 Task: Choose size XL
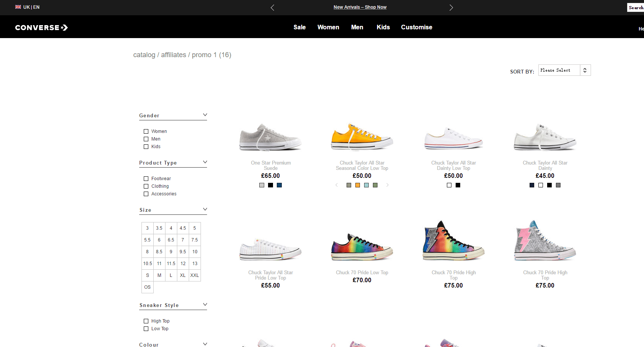[x=183, y=275]
